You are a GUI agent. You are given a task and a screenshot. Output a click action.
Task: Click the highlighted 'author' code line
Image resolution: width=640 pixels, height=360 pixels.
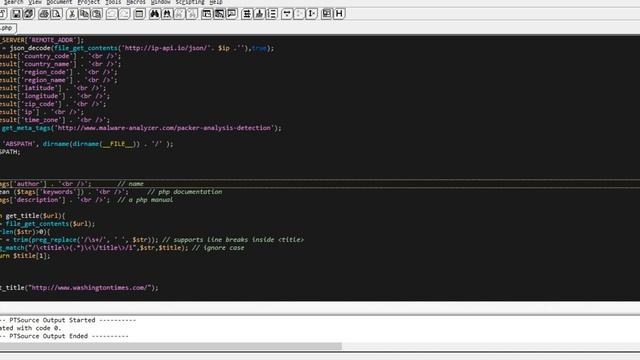pyautogui.click(x=320, y=184)
